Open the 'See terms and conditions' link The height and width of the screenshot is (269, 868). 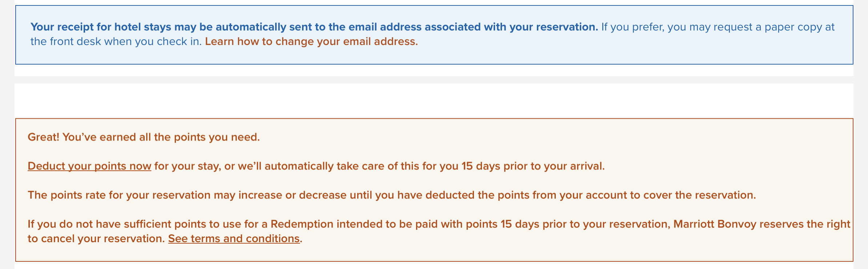[x=234, y=239]
